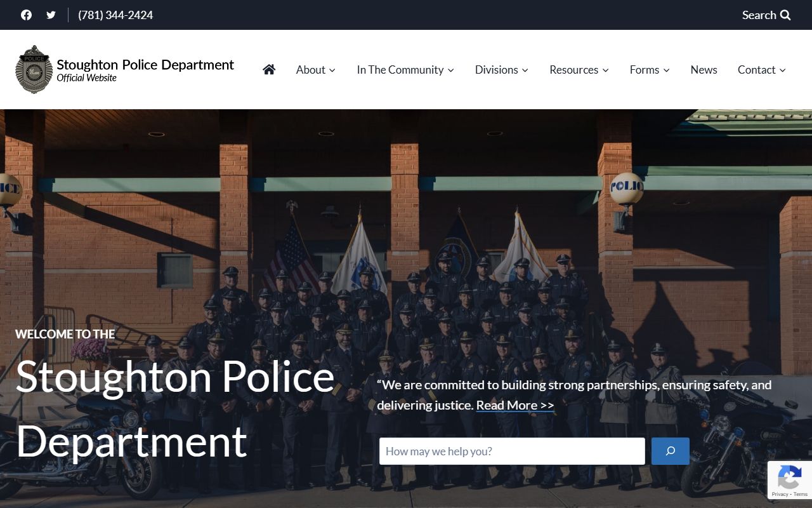Open Search in the top bar
Screen dimensions: 812x508
pyautogui.click(x=766, y=15)
